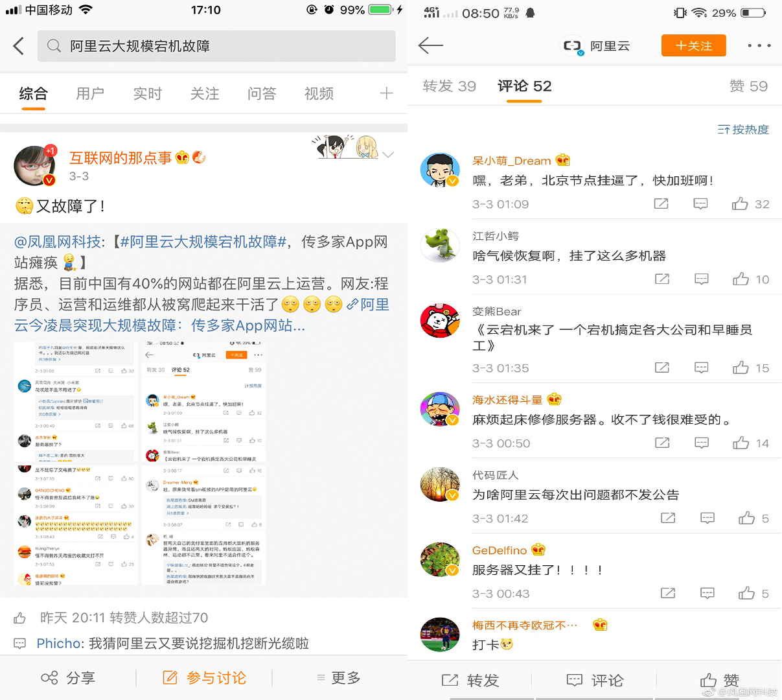Viewport: 782px width, 700px height.
Task: Tap the +关注 follow button
Action: pos(694,45)
